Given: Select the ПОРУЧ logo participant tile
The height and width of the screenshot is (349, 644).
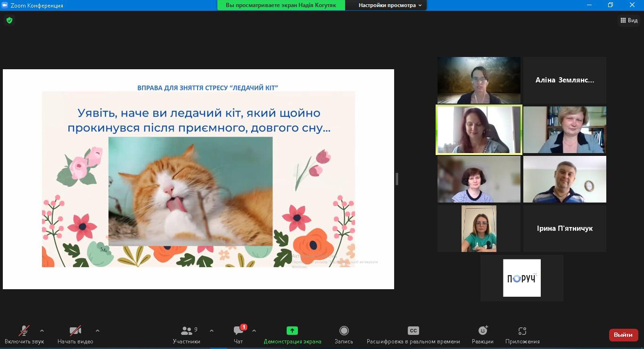Looking at the screenshot, I should point(522,278).
